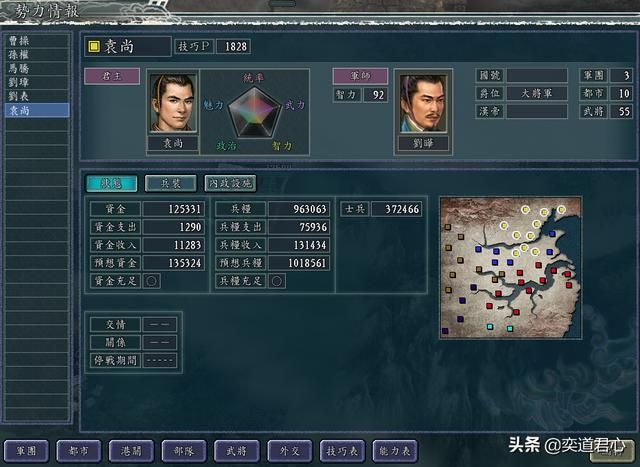This screenshot has height=467, width=640.
Task: Open the 能力表 button
Action: pos(395,451)
